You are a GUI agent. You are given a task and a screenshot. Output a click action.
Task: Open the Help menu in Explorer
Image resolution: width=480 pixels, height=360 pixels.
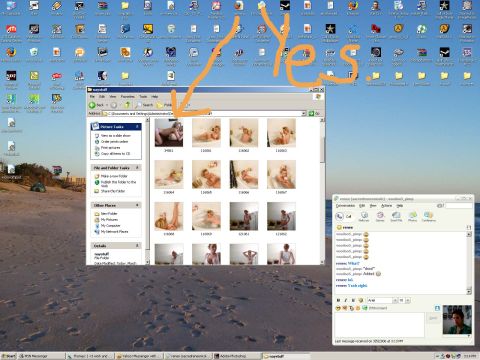coord(154,96)
